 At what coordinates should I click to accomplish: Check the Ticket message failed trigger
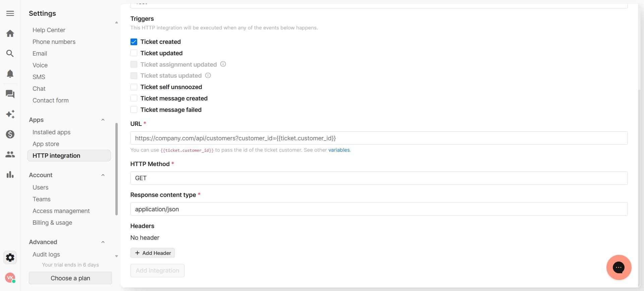134,110
